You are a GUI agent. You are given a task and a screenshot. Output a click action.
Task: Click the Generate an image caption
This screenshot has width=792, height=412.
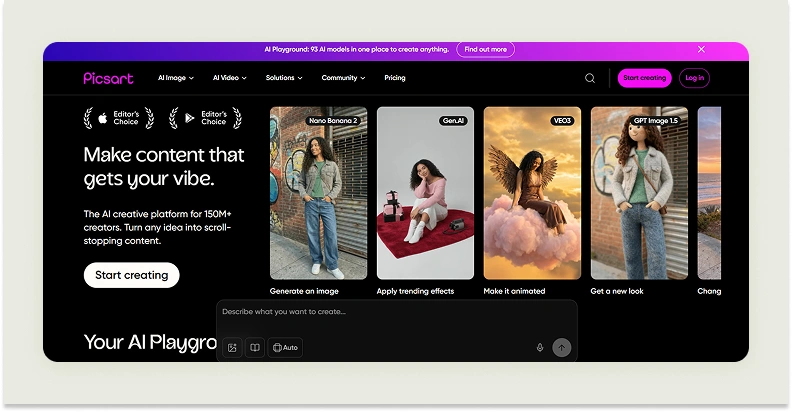coord(304,291)
